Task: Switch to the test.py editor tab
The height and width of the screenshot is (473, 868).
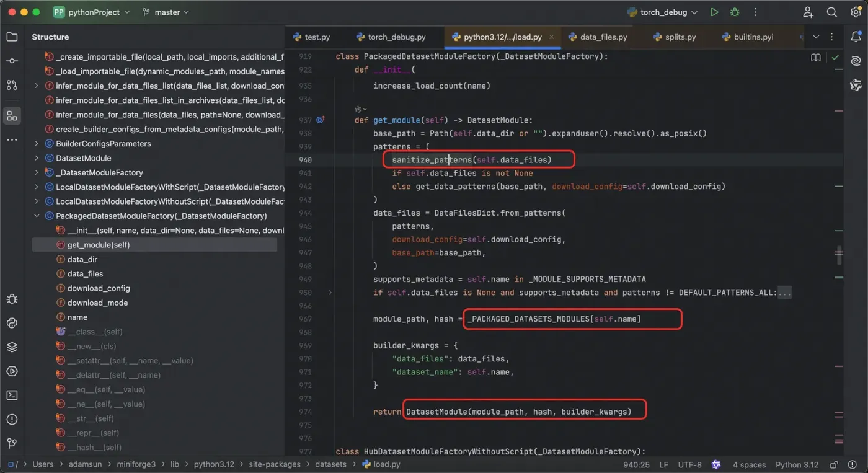Action: [x=311, y=37]
